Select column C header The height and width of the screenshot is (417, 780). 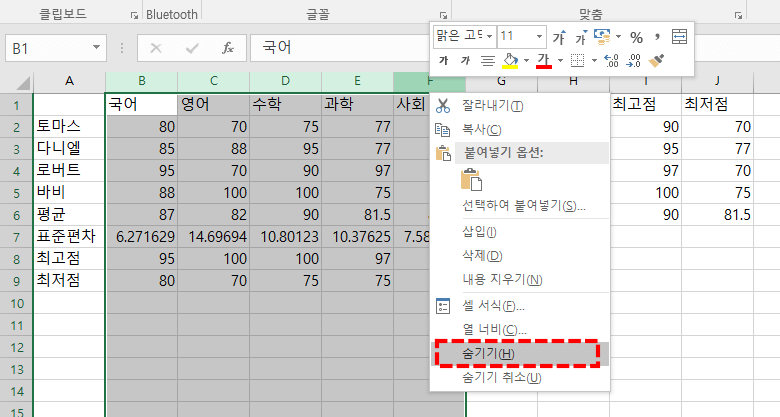[214, 81]
